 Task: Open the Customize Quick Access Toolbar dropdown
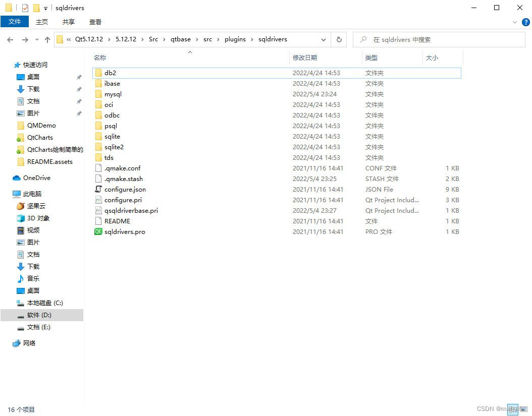coord(45,8)
